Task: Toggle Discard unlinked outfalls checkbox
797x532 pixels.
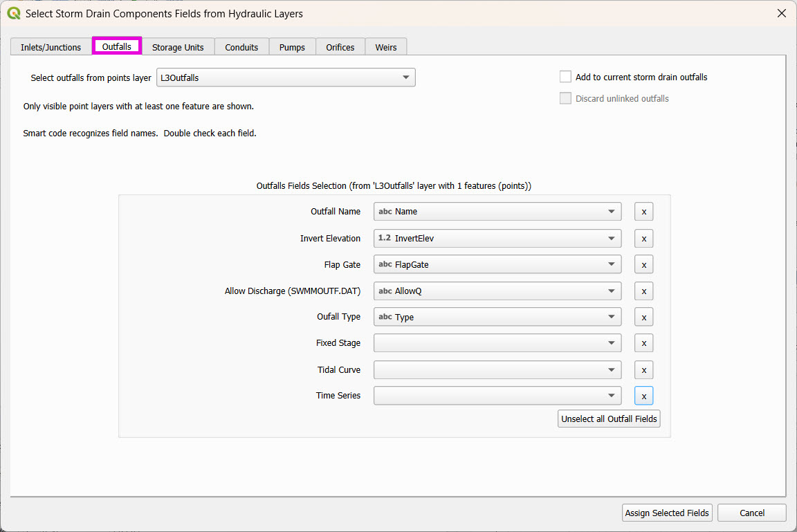Action: (x=566, y=98)
